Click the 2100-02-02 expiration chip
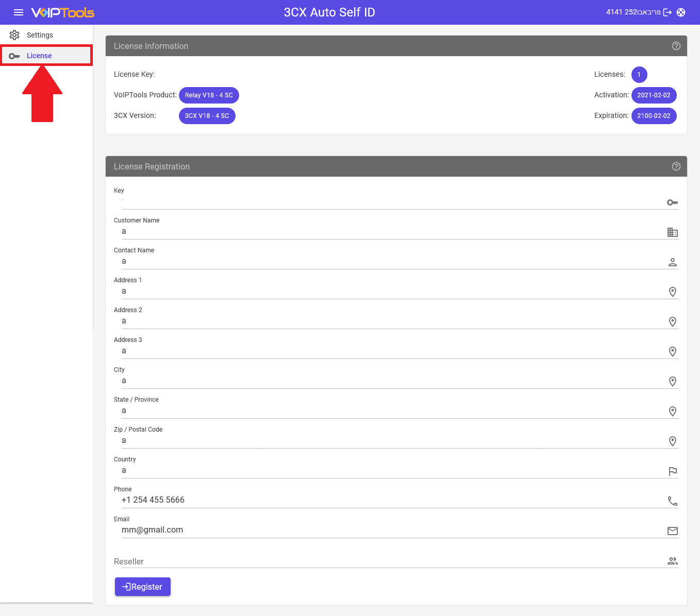 point(654,116)
